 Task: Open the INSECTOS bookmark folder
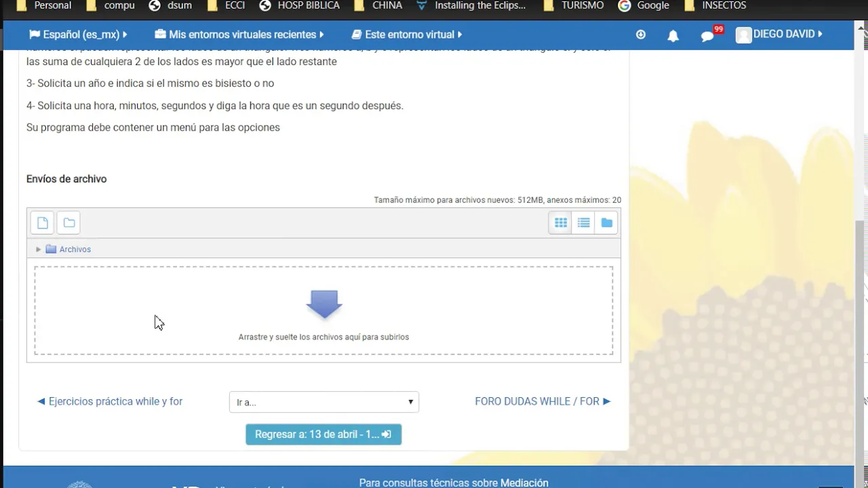pyautogui.click(x=715, y=5)
